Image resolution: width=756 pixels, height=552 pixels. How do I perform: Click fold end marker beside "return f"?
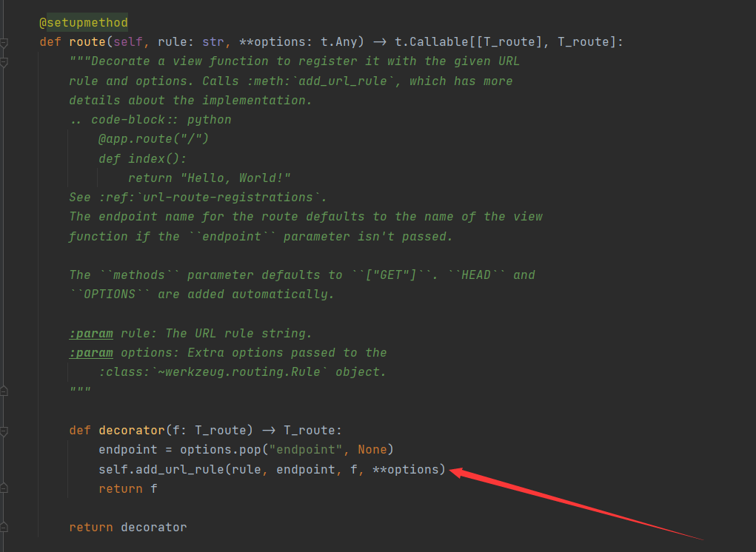tap(4, 488)
